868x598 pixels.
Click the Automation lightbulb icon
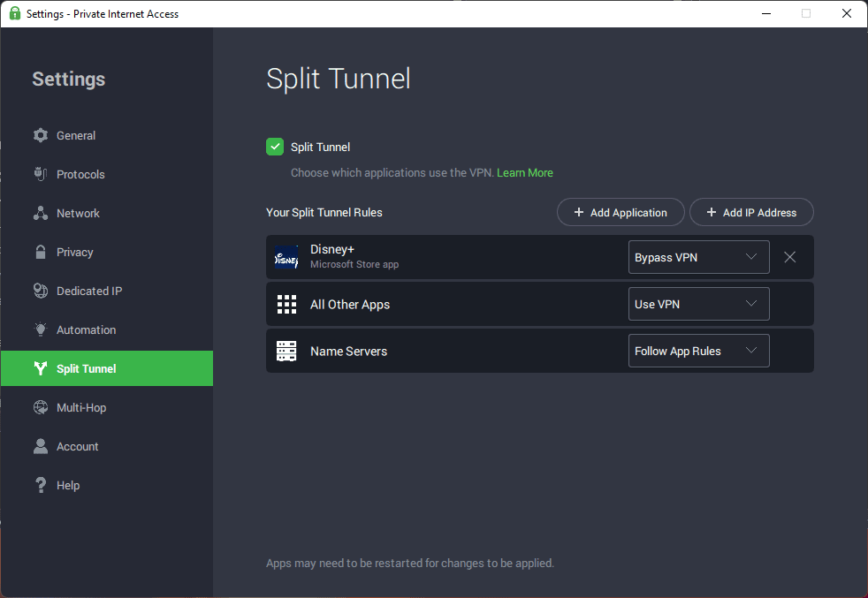41,329
